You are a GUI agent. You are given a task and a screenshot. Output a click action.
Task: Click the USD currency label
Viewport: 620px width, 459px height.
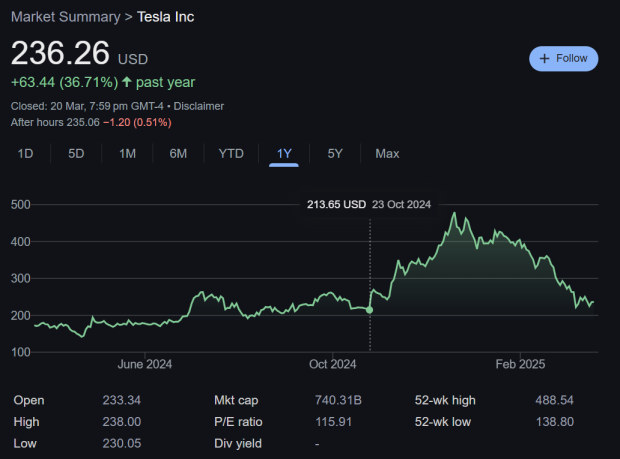pyautogui.click(x=133, y=59)
